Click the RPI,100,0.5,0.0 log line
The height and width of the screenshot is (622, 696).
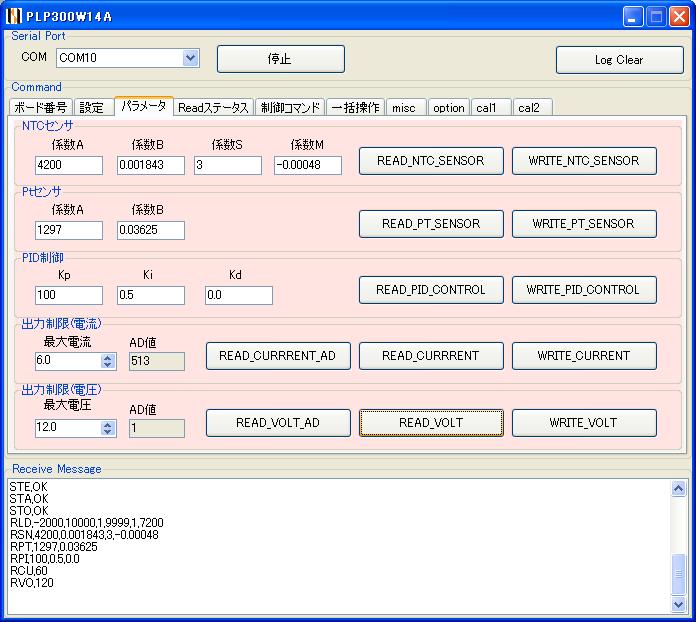pyautogui.click(x=44, y=559)
